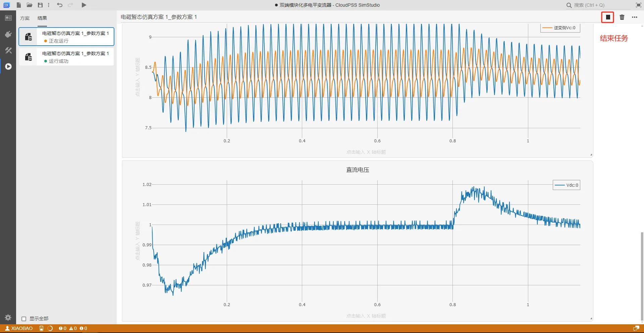
Task: Click the lower chart resize handle corner
Action: coord(591,319)
